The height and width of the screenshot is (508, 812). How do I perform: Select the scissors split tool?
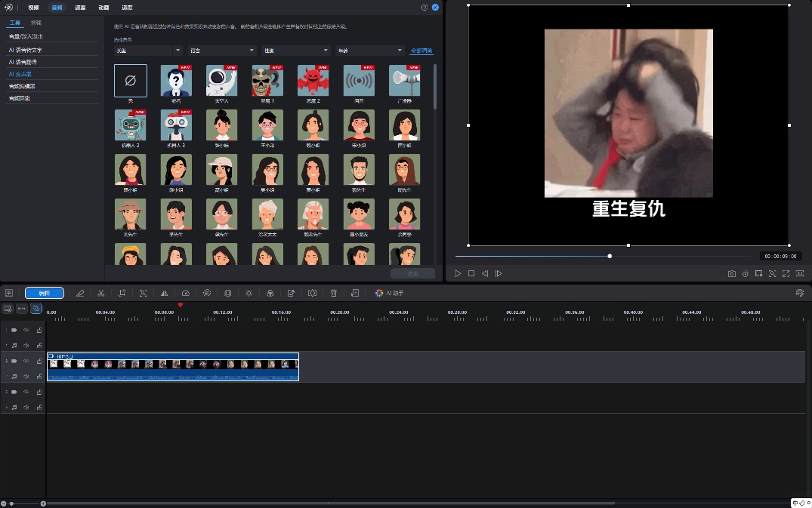point(101,294)
